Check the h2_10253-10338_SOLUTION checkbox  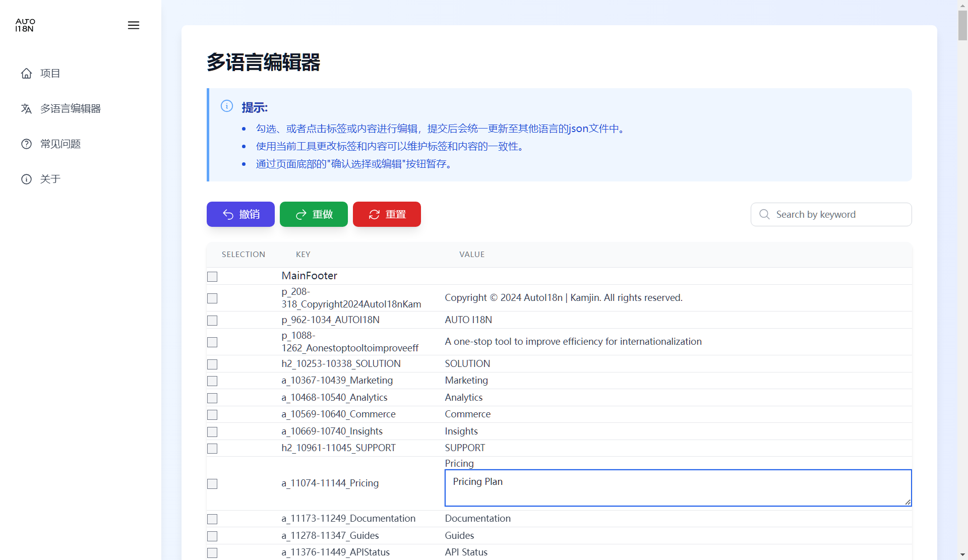(x=212, y=364)
